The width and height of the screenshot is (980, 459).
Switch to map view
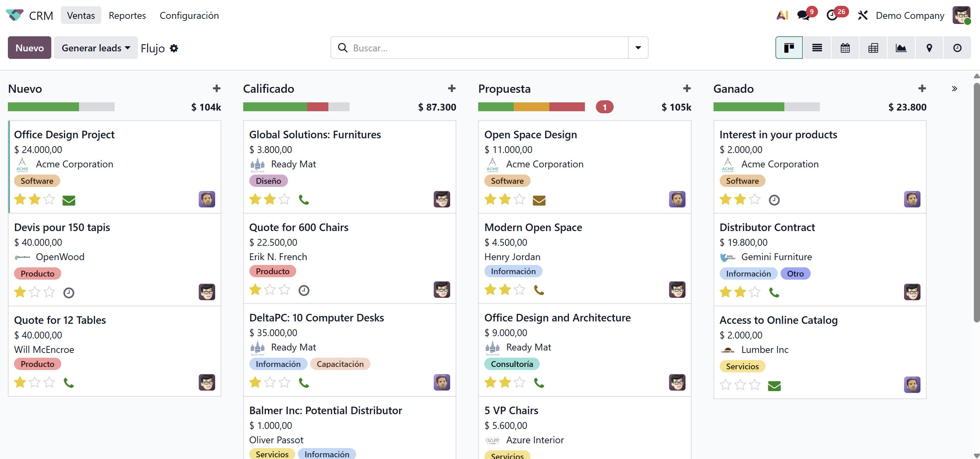pos(929,48)
